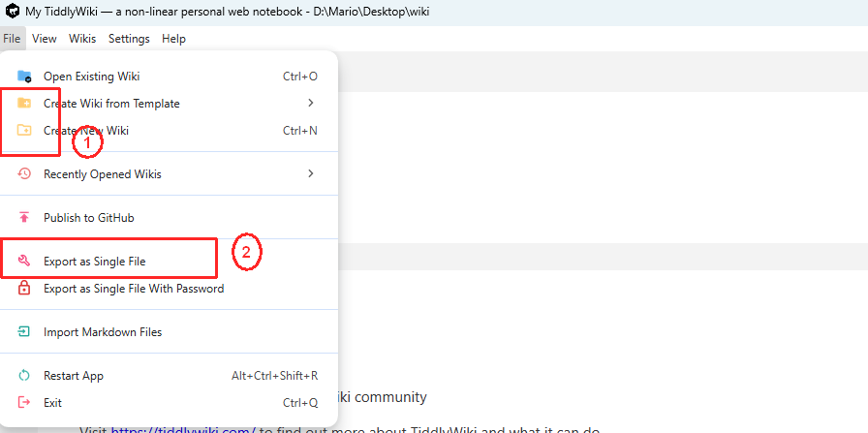Follow the https://tiddlywiki.com/ link
Screen dimensions: 868x433
(183, 430)
